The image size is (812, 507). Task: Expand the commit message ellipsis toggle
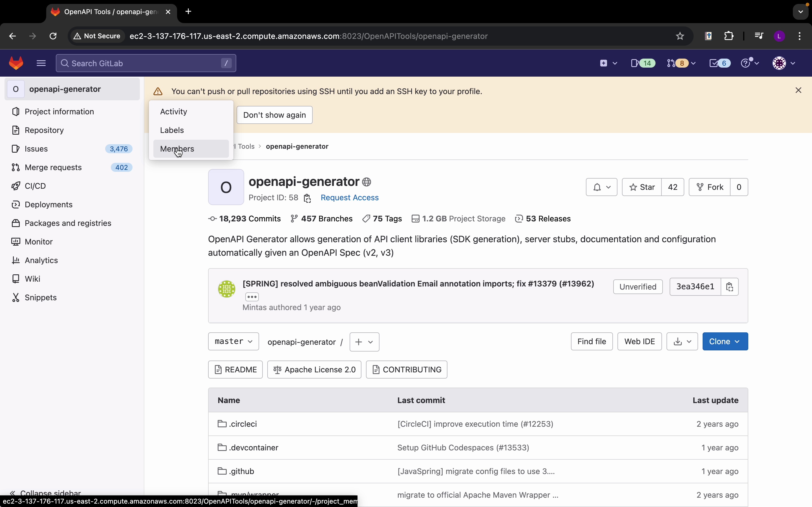pos(252,297)
